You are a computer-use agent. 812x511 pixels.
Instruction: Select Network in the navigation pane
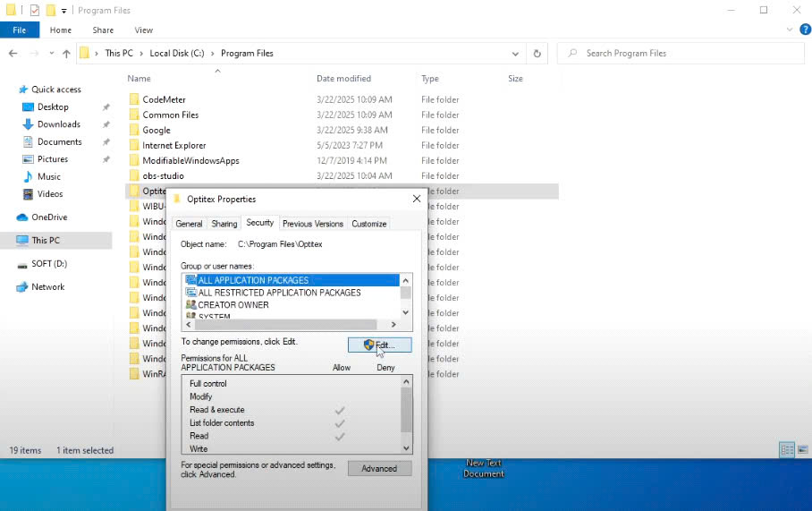(x=47, y=287)
